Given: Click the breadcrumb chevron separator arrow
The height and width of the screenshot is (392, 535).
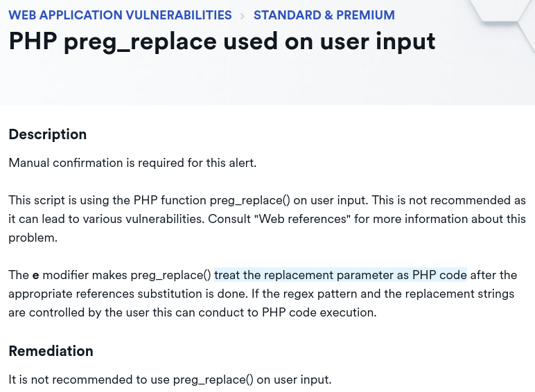Looking at the screenshot, I should click(243, 16).
